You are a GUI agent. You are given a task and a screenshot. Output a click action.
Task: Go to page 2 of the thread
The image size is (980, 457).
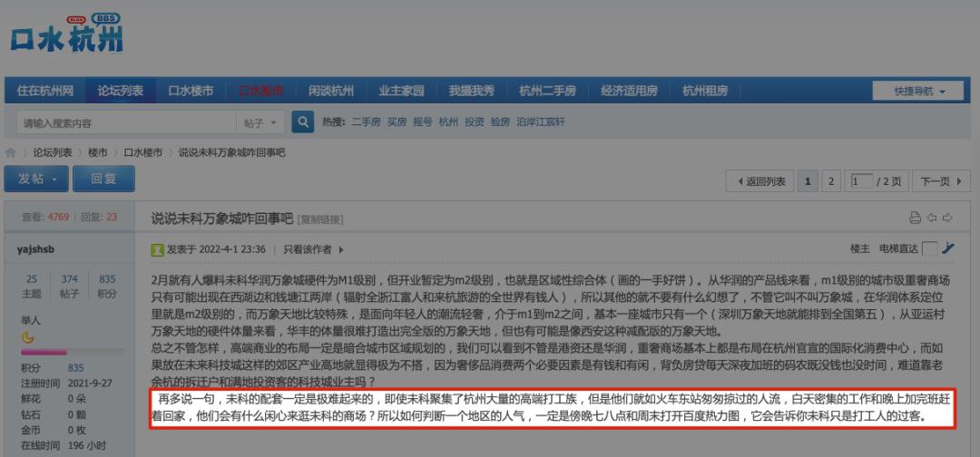[x=830, y=181]
